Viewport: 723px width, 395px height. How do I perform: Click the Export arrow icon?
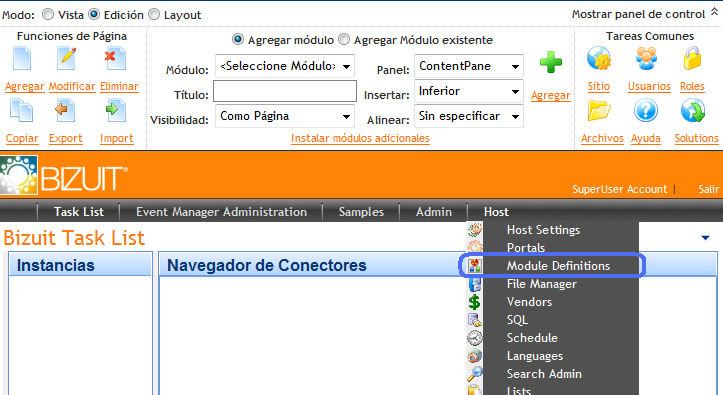[65, 111]
